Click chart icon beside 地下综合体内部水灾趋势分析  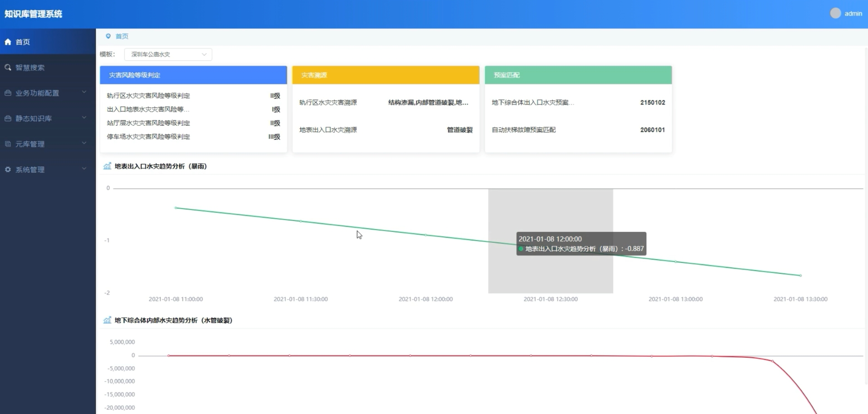tap(107, 320)
